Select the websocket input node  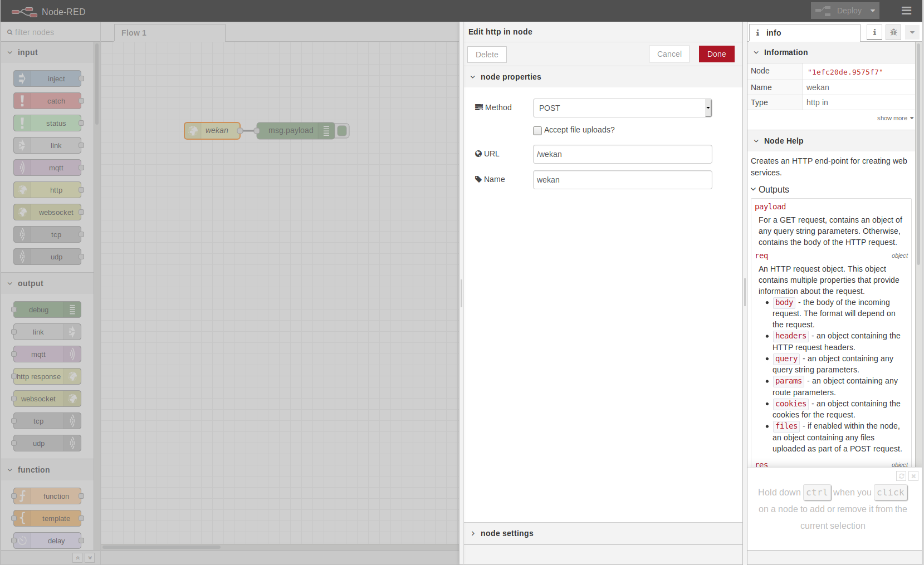[48, 212]
